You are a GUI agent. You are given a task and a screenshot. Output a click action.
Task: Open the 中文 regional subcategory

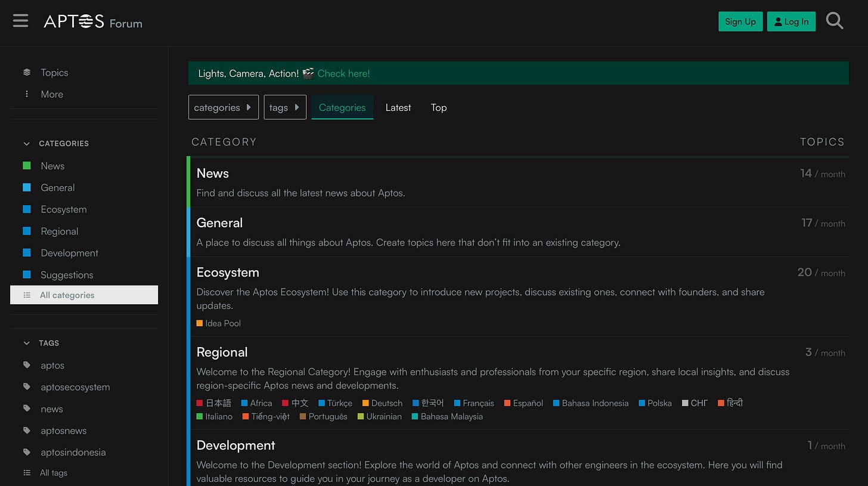click(295, 403)
